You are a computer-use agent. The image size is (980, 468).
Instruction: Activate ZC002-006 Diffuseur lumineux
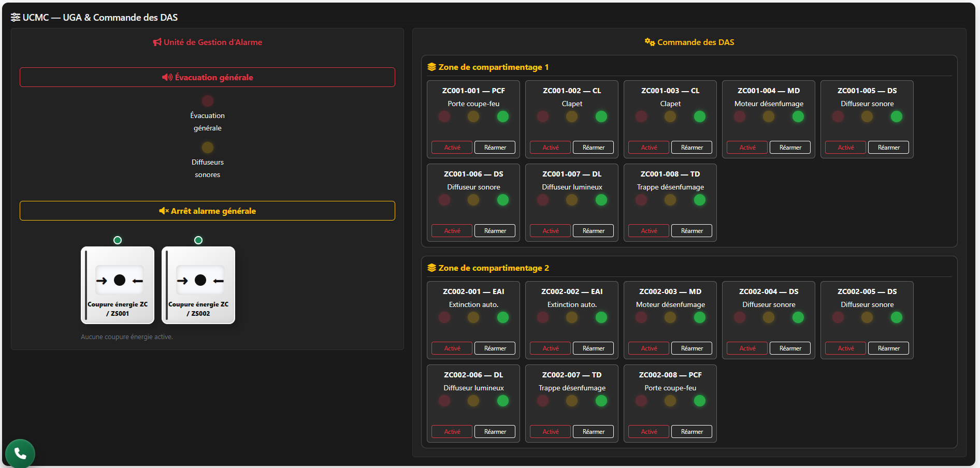click(x=452, y=432)
